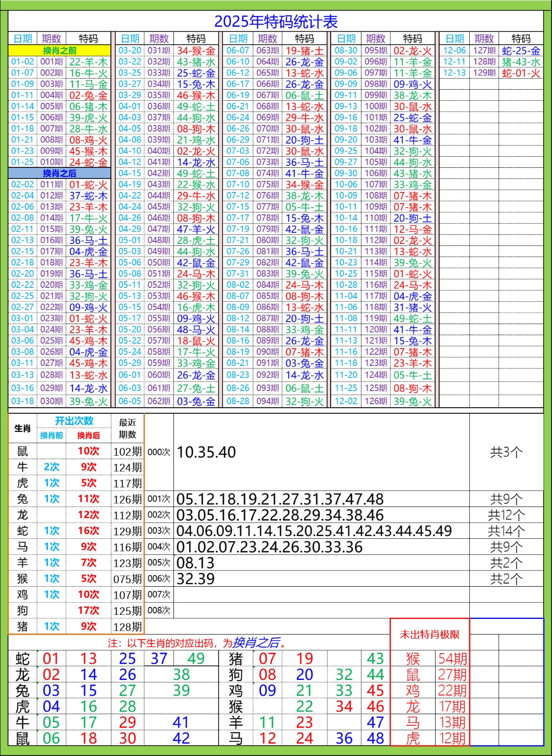Screen dimensions: 552x756
Task: Select the yellow 换肖之前 header cell
Action: point(59,50)
